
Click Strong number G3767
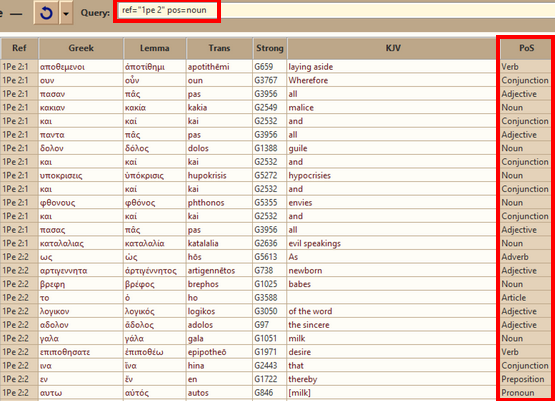(265, 80)
